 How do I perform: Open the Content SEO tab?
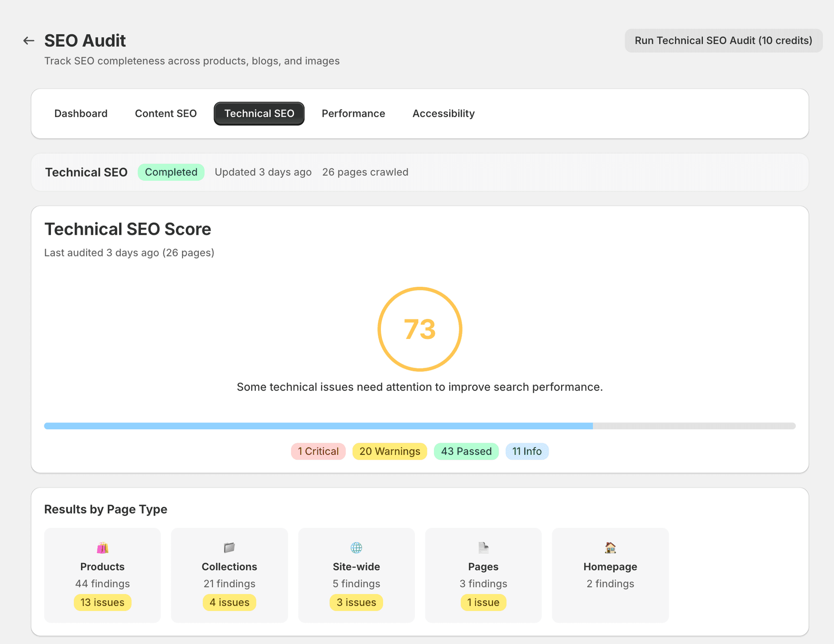(165, 113)
